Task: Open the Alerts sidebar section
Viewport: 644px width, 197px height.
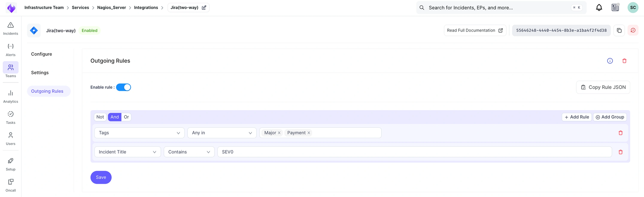Action: pos(11,50)
